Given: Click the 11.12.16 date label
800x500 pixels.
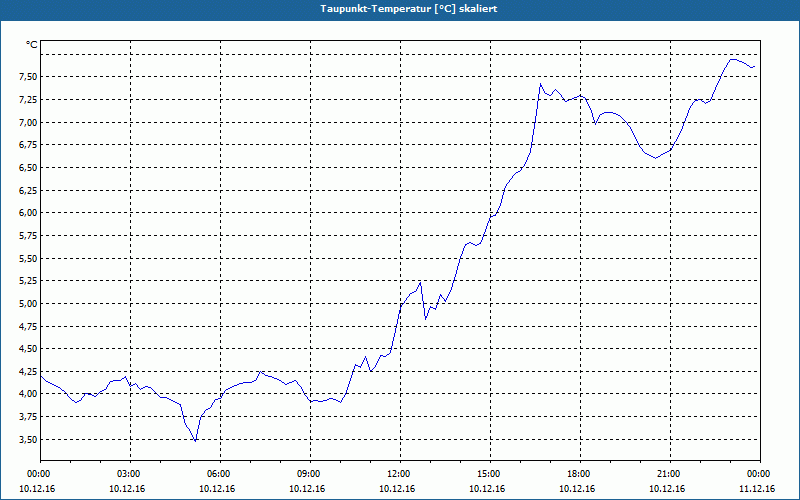Looking at the screenshot, I should pyautogui.click(x=757, y=489).
